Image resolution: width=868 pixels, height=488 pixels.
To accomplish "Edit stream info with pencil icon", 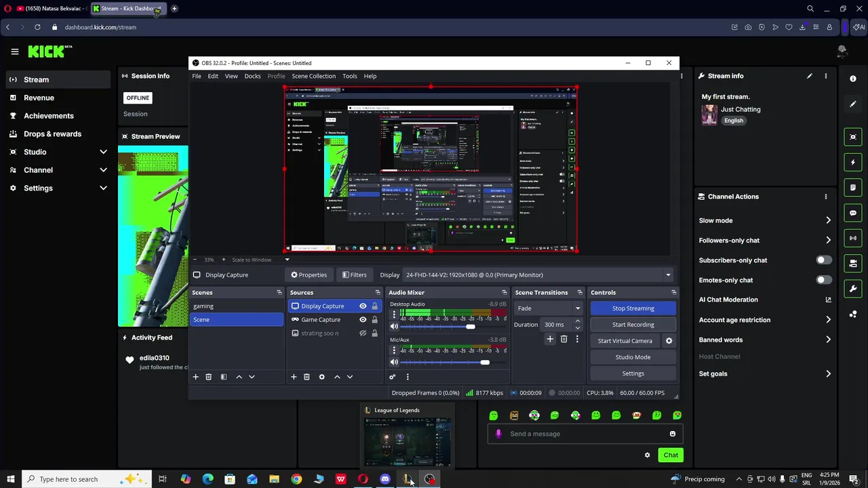I will pyautogui.click(x=809, y=76).
